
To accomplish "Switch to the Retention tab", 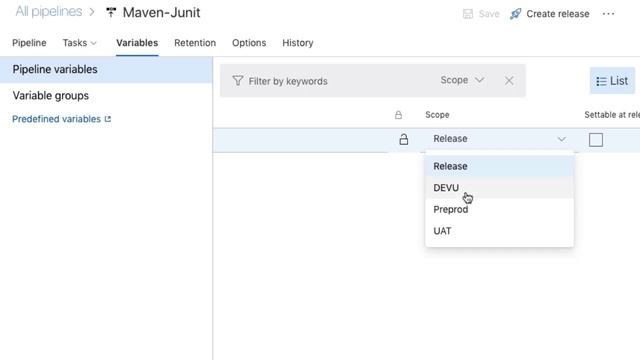I will [x=195, y=43].
